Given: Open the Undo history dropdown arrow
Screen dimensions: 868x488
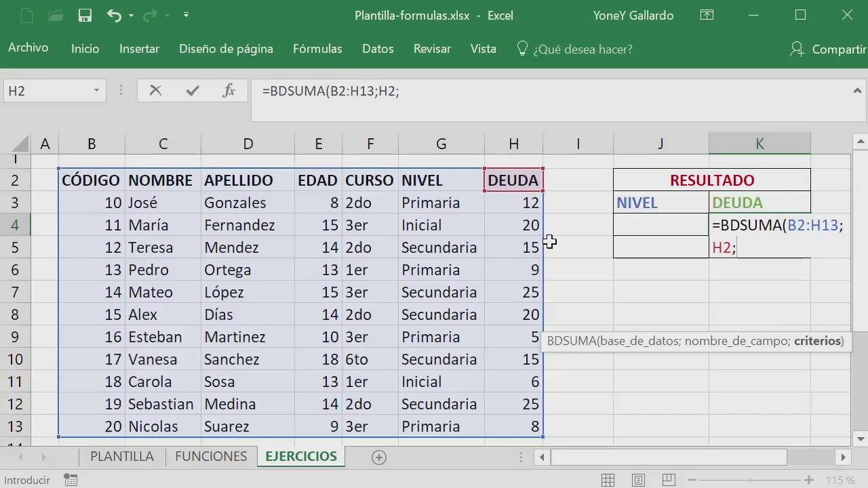Looking at the screenshot, I should point(131,15).
